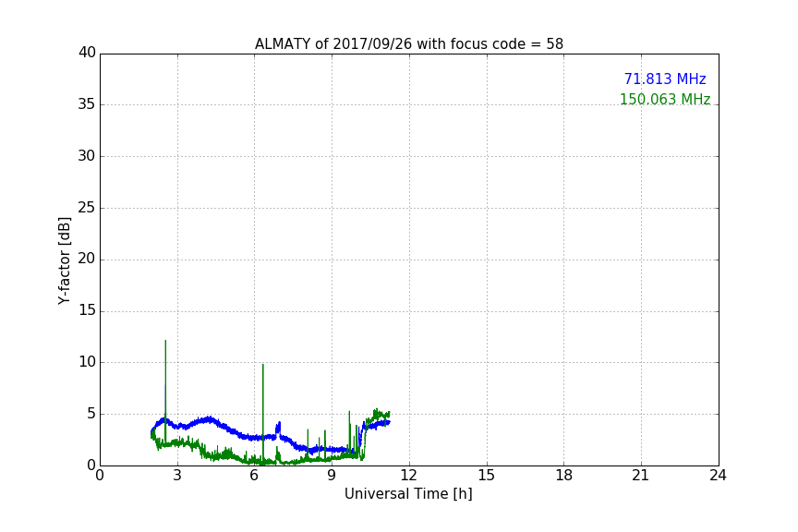This screenshot has height=532, width=798.
Task: Click x-axis tick label '6'
Action: (255, 476)
